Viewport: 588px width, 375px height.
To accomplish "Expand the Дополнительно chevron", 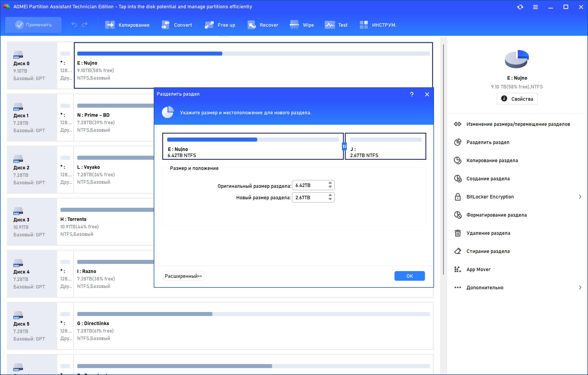I will tap(580, 288).
